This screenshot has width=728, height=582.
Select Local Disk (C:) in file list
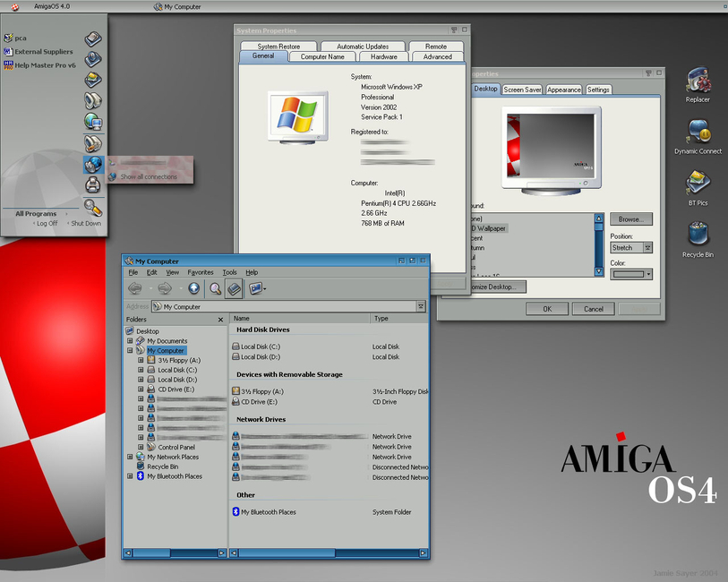(x=256, y=347)
